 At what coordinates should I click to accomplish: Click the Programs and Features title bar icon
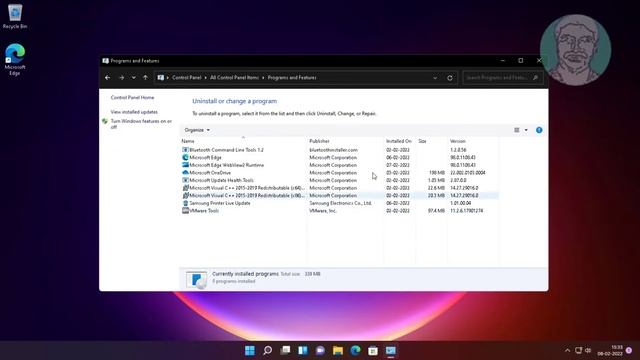click(105, 61)
